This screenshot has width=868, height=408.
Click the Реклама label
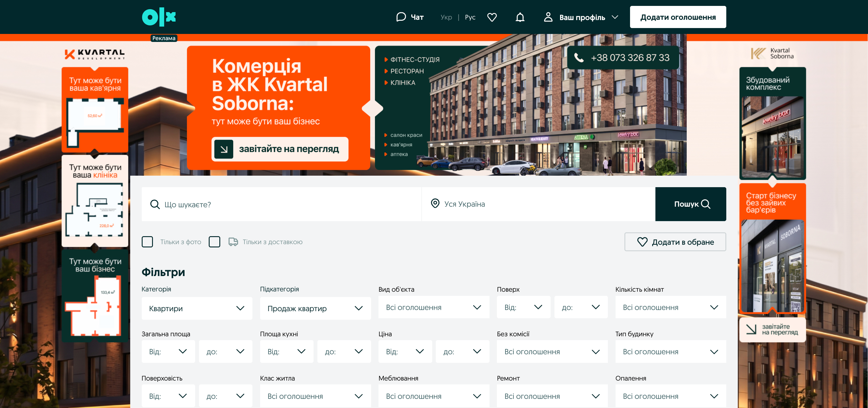(164, 38)
